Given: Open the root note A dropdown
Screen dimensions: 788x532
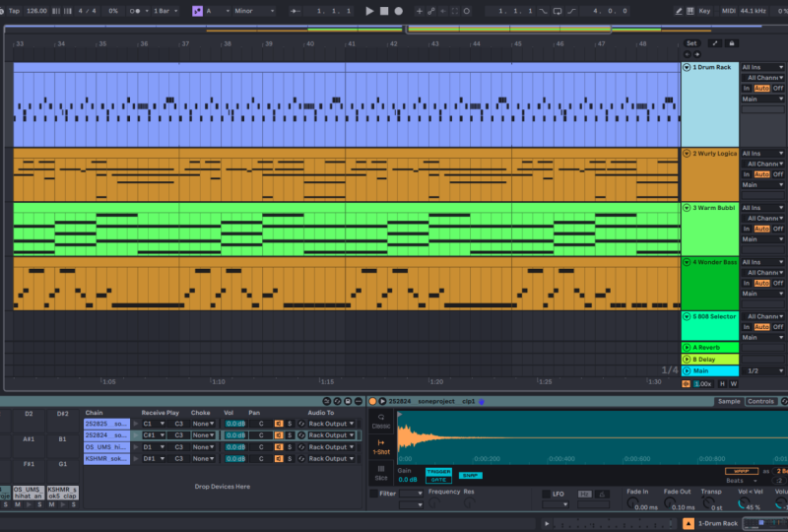Looking at the screenshot, I should tap(218, 11).
